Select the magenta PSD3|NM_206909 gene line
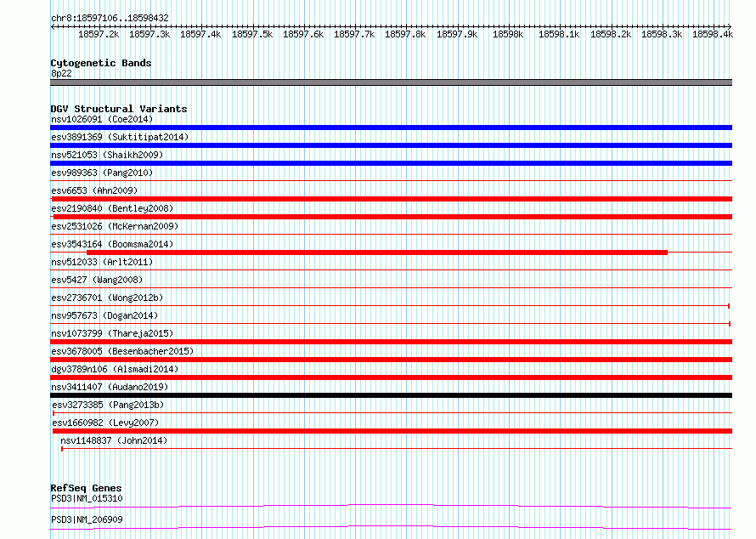Screen dimensions: 756x539 pyautogui.click(x=391, y=527)
